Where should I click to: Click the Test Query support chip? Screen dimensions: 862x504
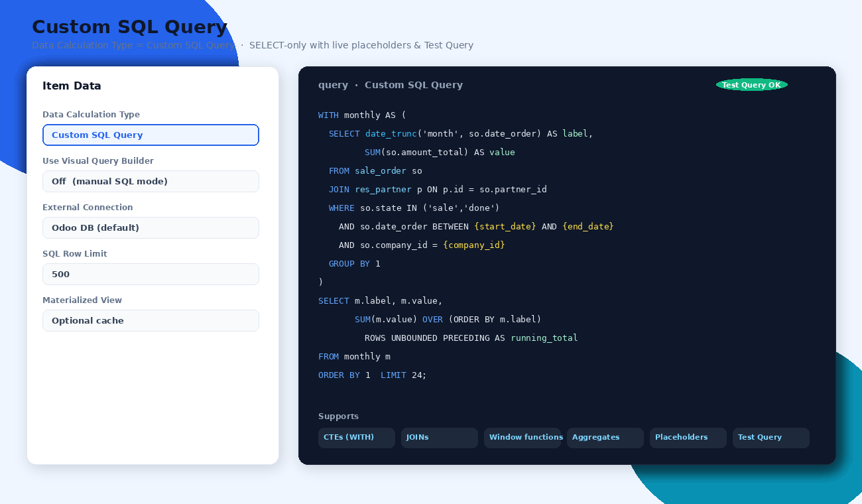coord(771,438)
